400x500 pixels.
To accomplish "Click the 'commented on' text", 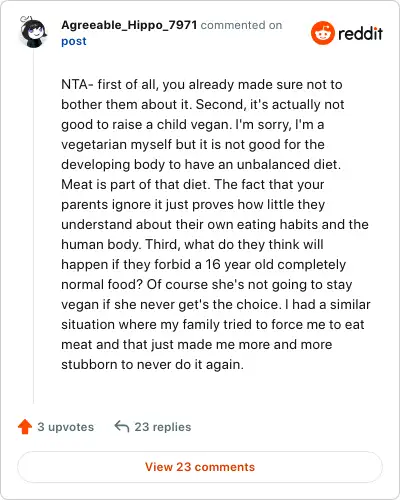I will tap(241, 25).
